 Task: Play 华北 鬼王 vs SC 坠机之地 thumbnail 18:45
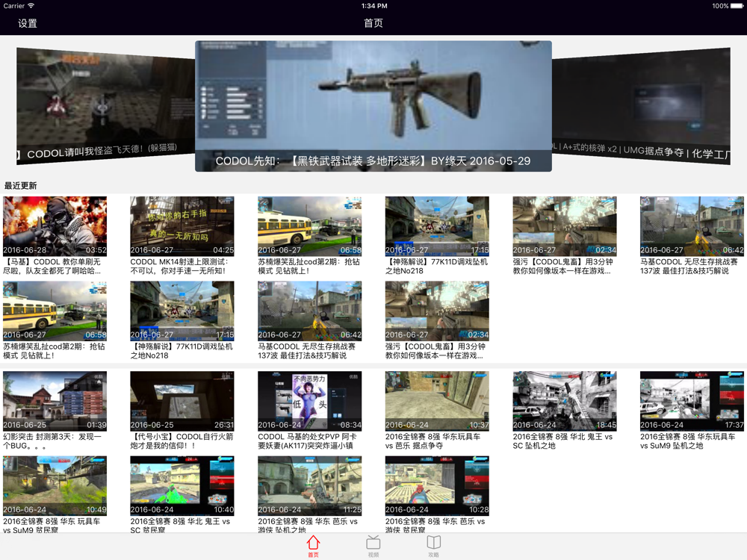(565, 401)
